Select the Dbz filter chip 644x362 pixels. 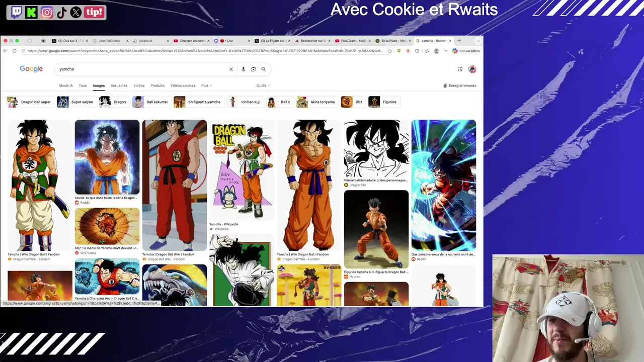click(353, 102)
